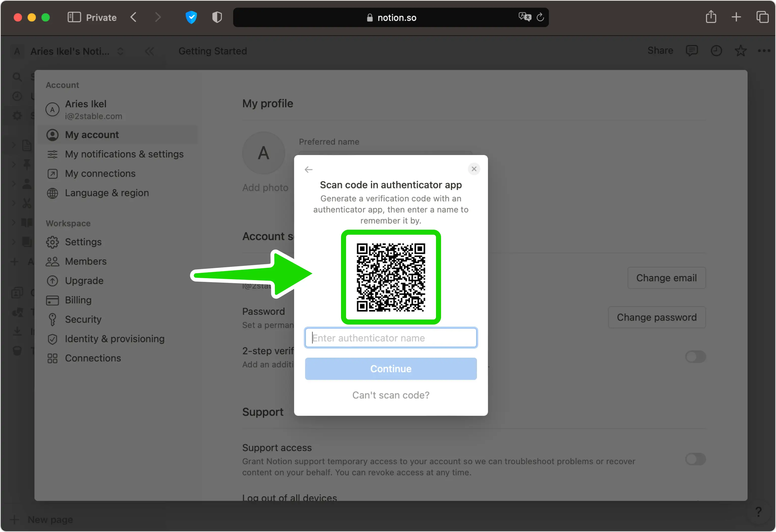Screen dimensions: 776x532
Task: Click the authenticator name input field
Action: [x=391, y=338]
